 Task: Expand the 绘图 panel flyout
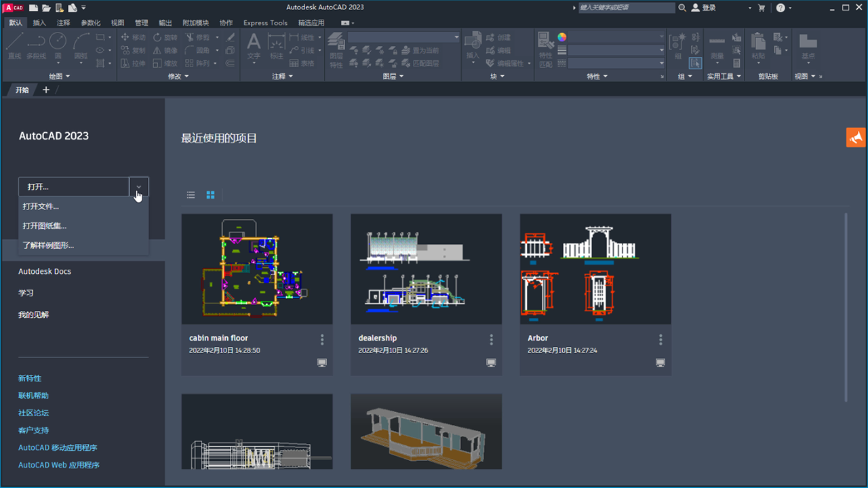coord(60,77)
